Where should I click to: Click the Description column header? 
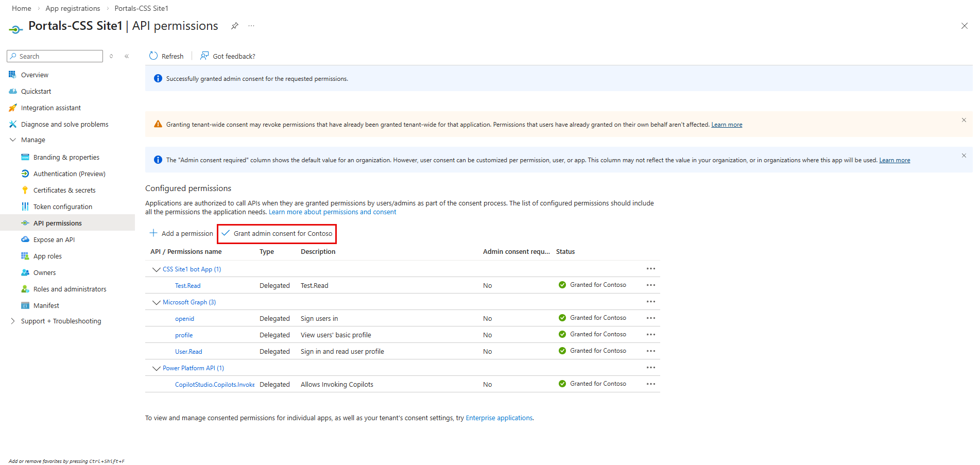[318, 252]
